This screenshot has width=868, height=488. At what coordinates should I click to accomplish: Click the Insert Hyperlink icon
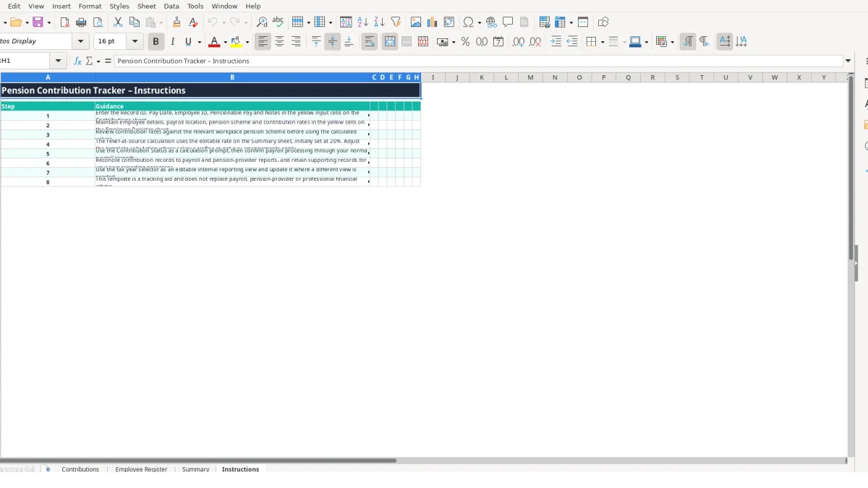click(491, 22)
